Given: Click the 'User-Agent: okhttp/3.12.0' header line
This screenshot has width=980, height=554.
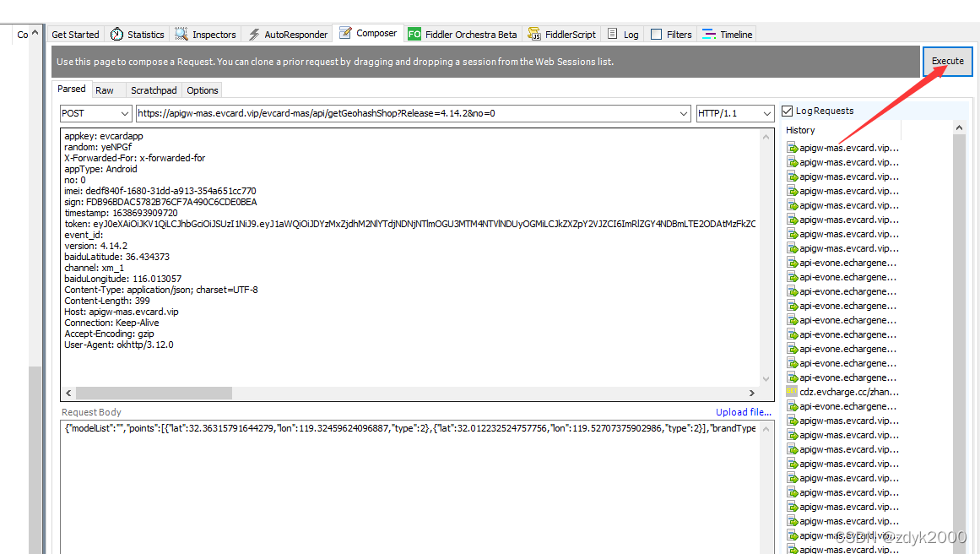Looking at the screenshot, I should (x=119, y=345).
